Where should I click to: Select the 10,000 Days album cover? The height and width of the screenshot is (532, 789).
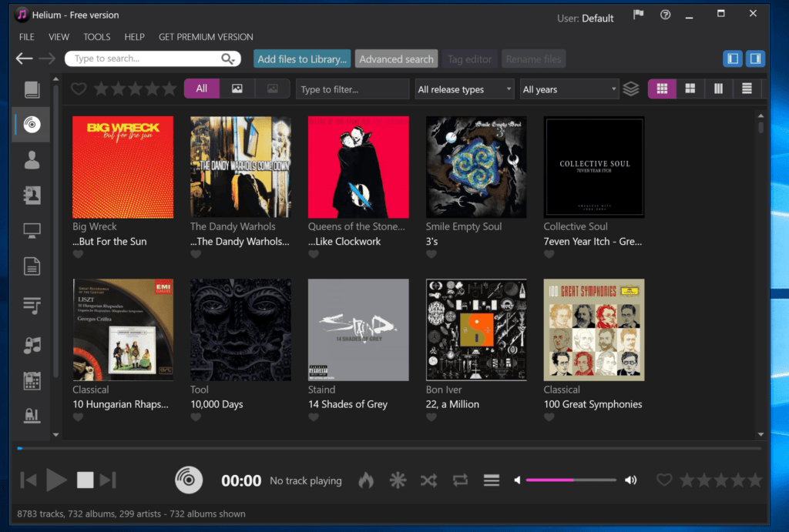tap(240, 330)
